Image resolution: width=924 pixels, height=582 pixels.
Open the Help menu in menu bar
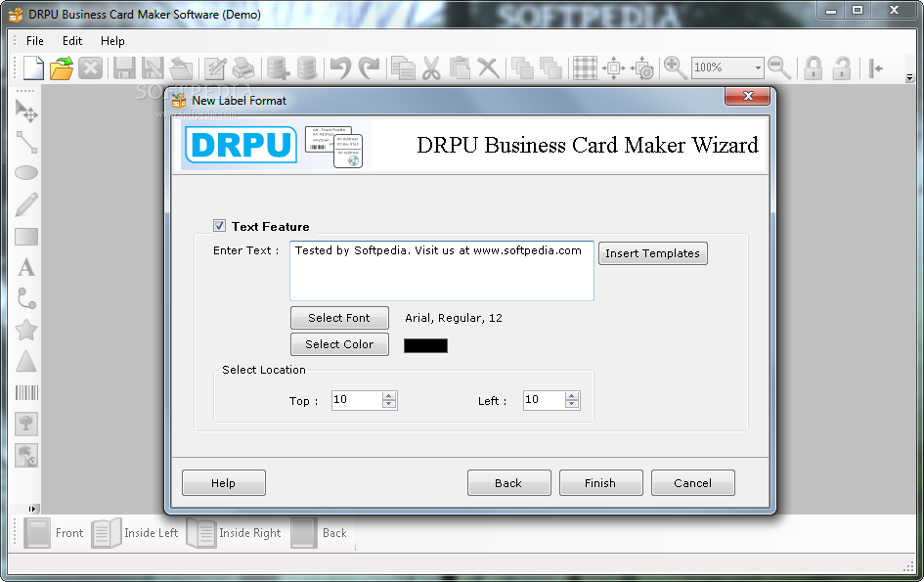tap(112, 41)
